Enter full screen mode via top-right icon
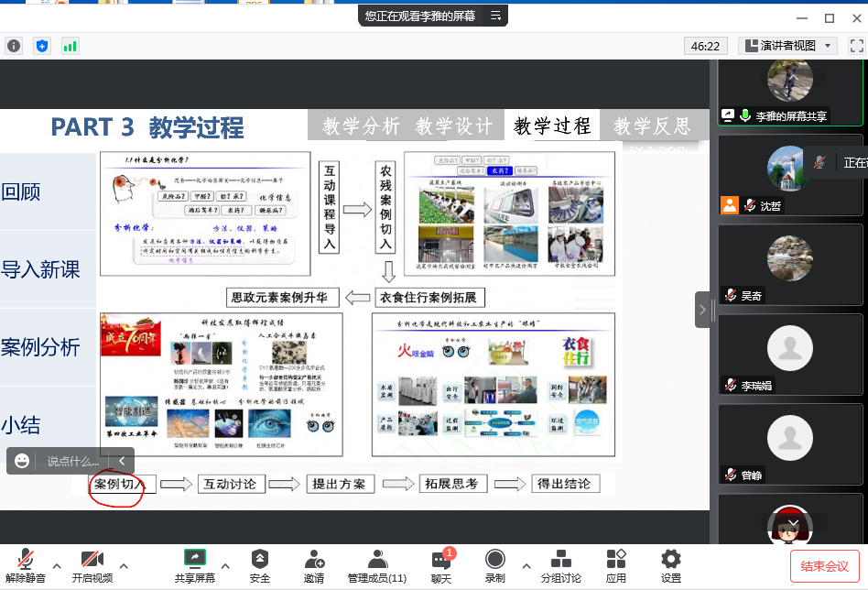 click(856, 46)
